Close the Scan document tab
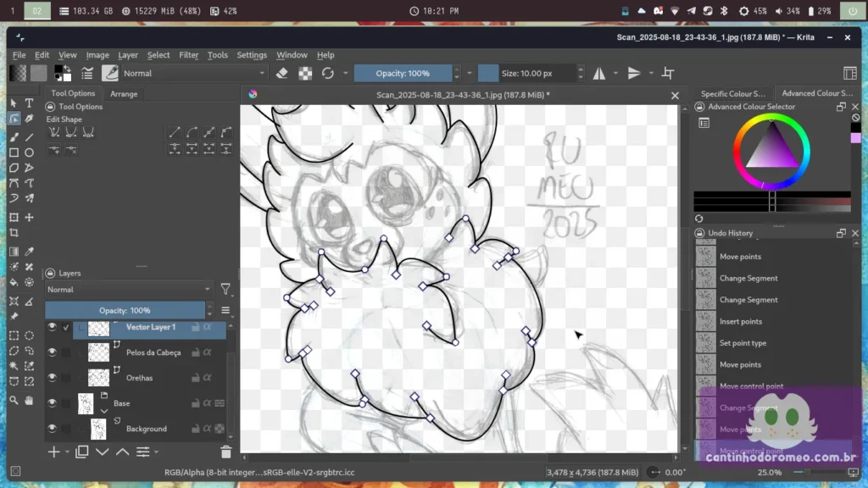Image resolution: width=868 pixels, height=488 pixels. [675, 95]
